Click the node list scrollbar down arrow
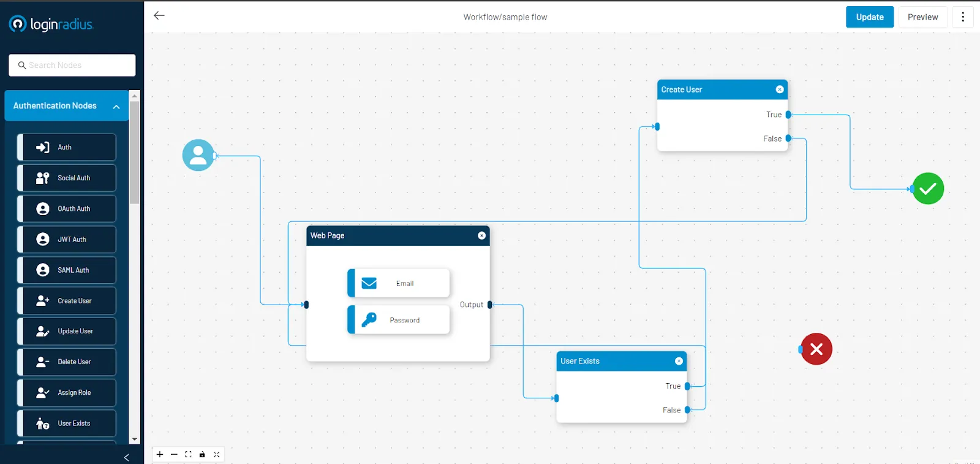Screen dimensions: 980x464 coord(135,439)
